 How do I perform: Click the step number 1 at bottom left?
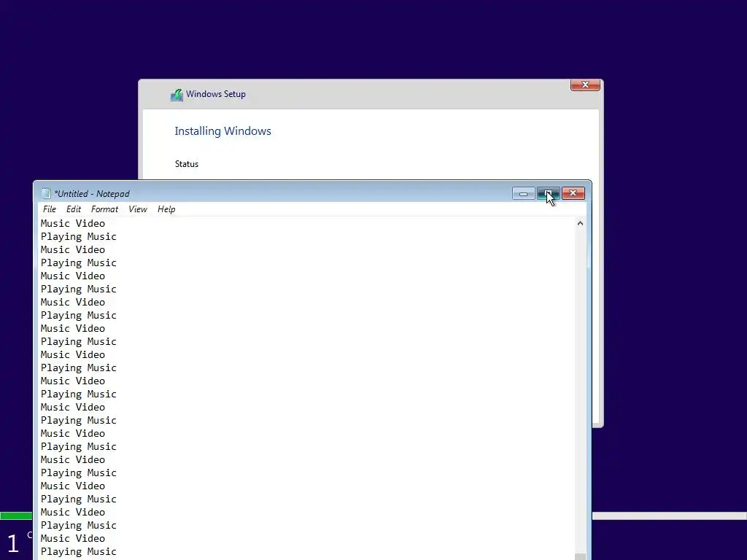pyautogui.click(x=13, y=543)
